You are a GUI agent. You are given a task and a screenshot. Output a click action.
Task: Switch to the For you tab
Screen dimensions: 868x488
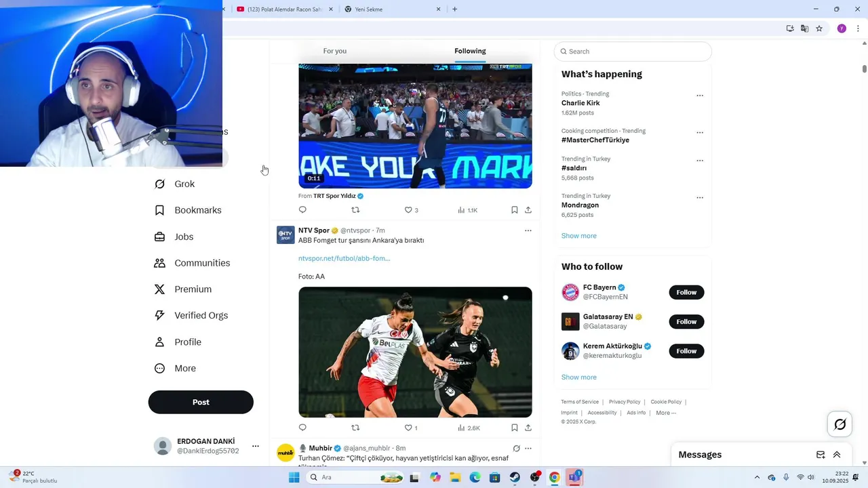(335, 51)
